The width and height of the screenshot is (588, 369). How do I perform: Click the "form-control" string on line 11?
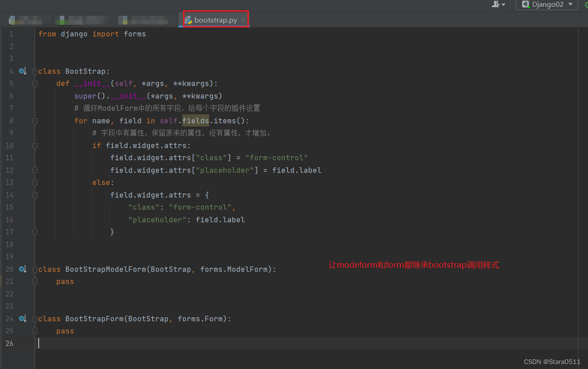click(277, 158)
